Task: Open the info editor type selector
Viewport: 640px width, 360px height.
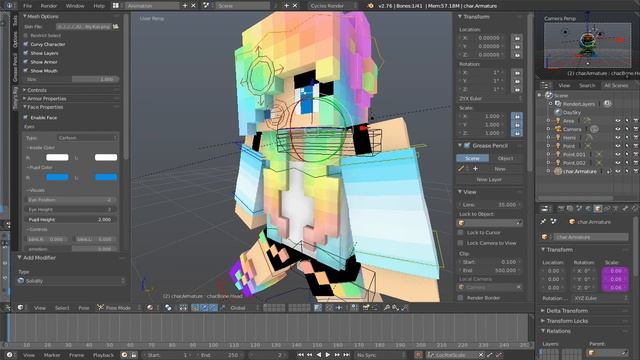Action: click(x=10, y=6)
